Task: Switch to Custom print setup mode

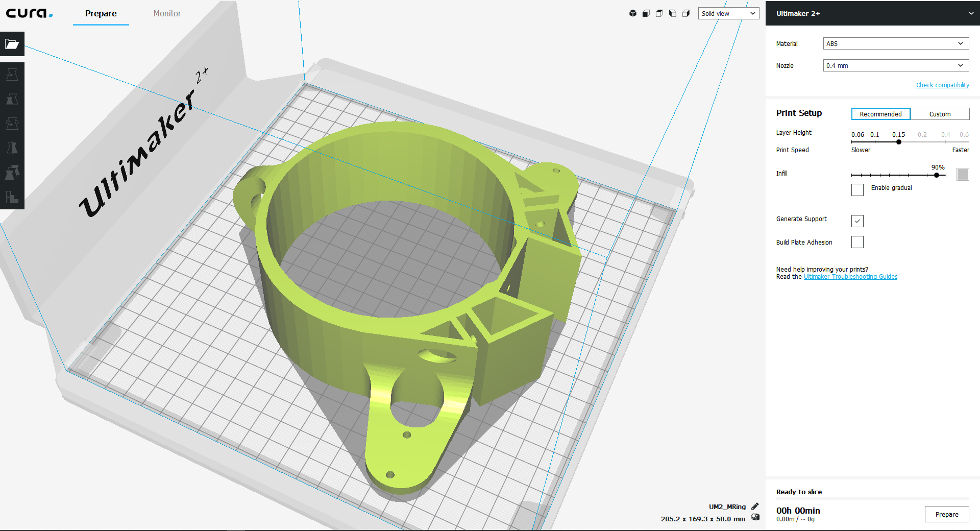Action: (x=940, y=114)
